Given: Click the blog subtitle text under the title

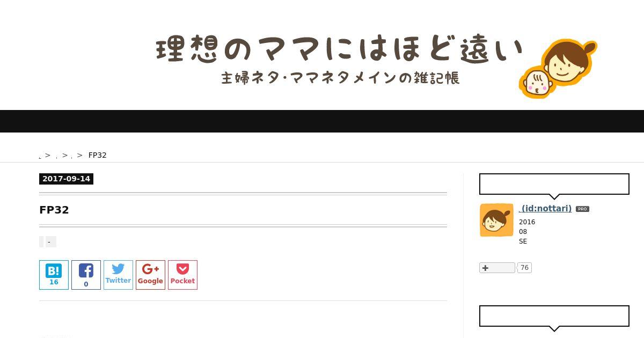Looking at the screenshot, I should tap(341, 78).
